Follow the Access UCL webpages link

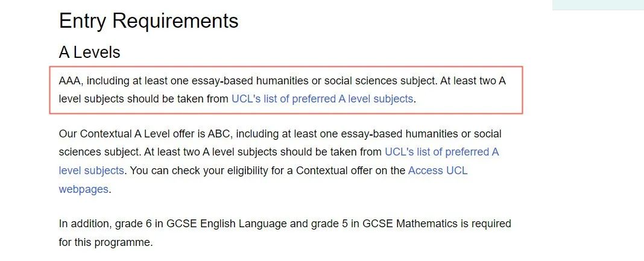click(x=437, y=171)
